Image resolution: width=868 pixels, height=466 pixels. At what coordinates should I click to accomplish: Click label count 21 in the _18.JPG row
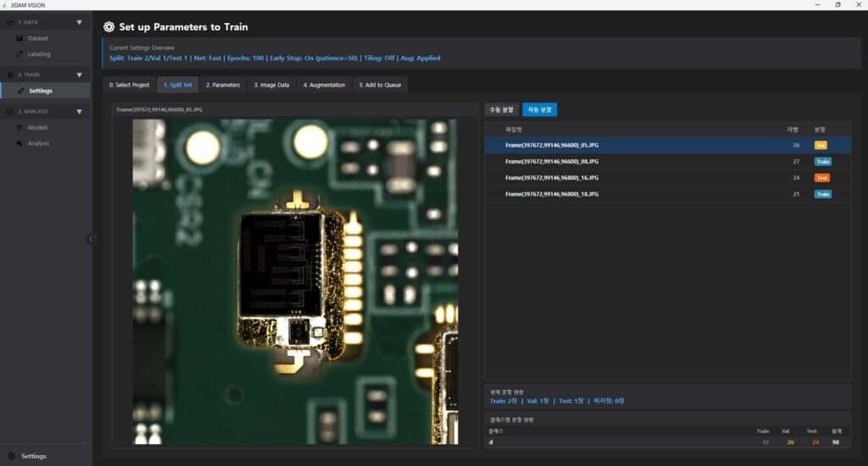pos(796,194)
